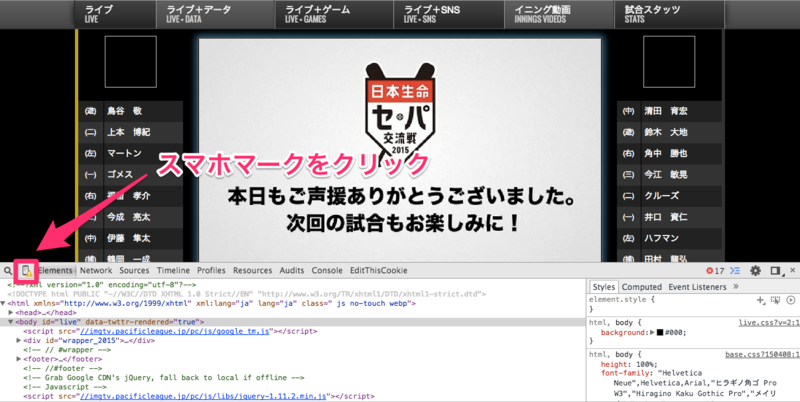
Task: Open the google_tm.js script link
Action: (x=174, y=331)
